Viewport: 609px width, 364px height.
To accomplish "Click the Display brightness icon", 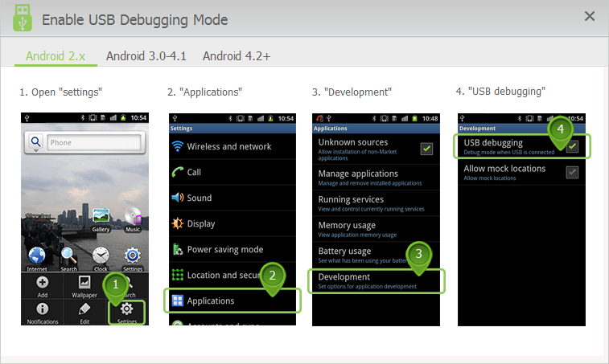I will click(x=178, y=223).
